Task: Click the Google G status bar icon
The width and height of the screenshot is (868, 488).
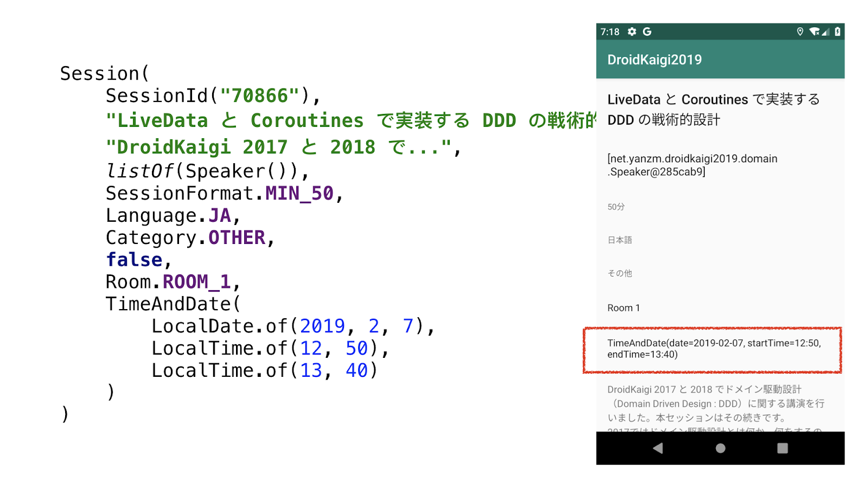Action: click(647, 31)
